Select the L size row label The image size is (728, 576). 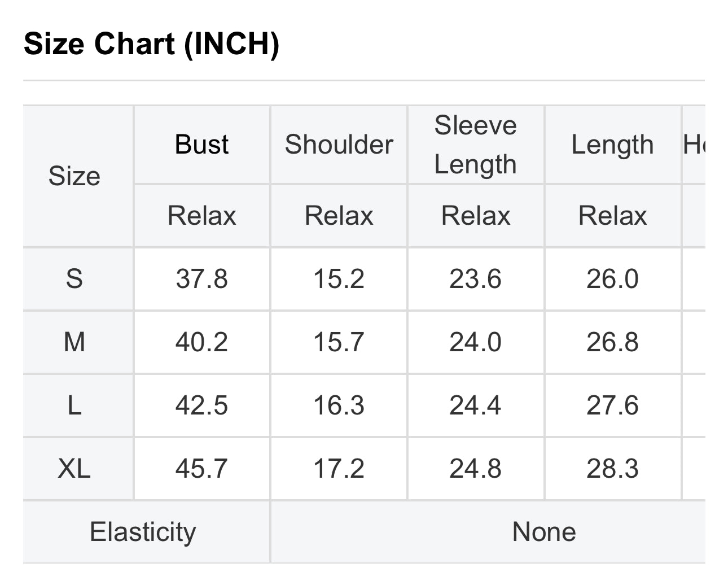coord(74,405)
